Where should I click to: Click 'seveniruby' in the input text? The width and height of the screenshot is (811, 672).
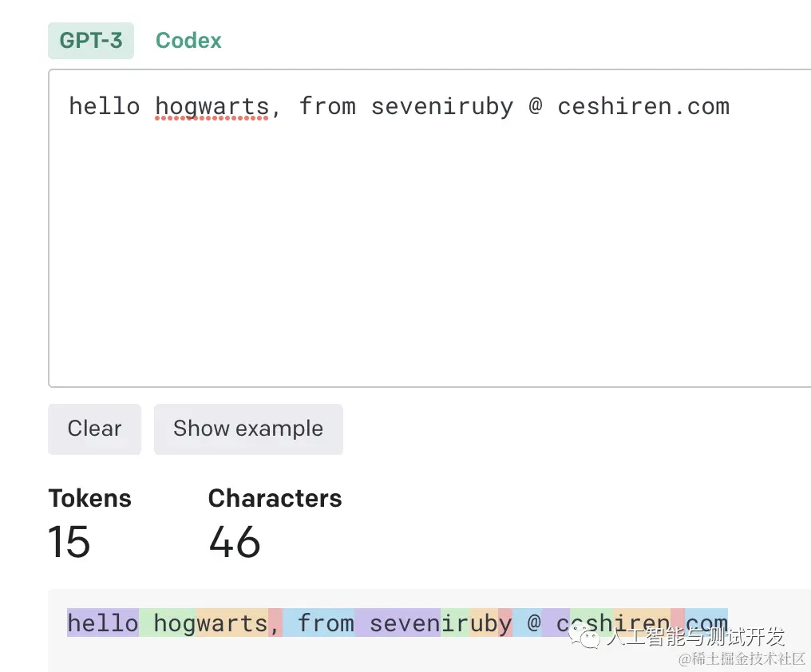[x=442, y=107]
